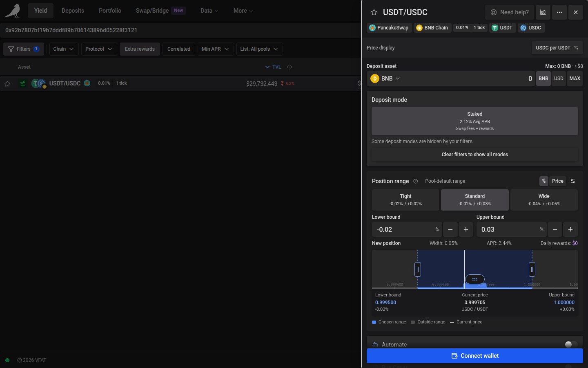
Task: Open the Protocol filter dropdown
Action: [x=99, y=49]
